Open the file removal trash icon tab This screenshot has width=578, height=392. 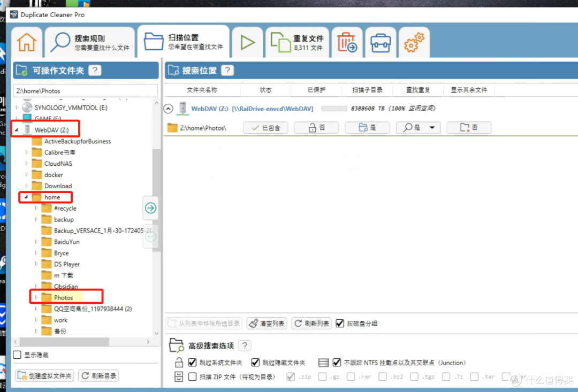coord(347,42)
